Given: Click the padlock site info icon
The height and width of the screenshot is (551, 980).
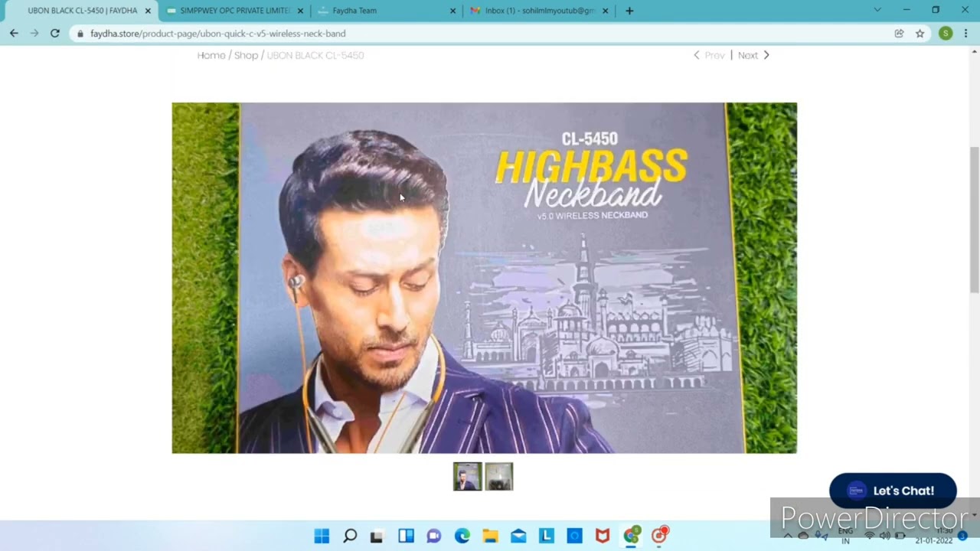Looking at the screenshot, I should click(80, 34).
